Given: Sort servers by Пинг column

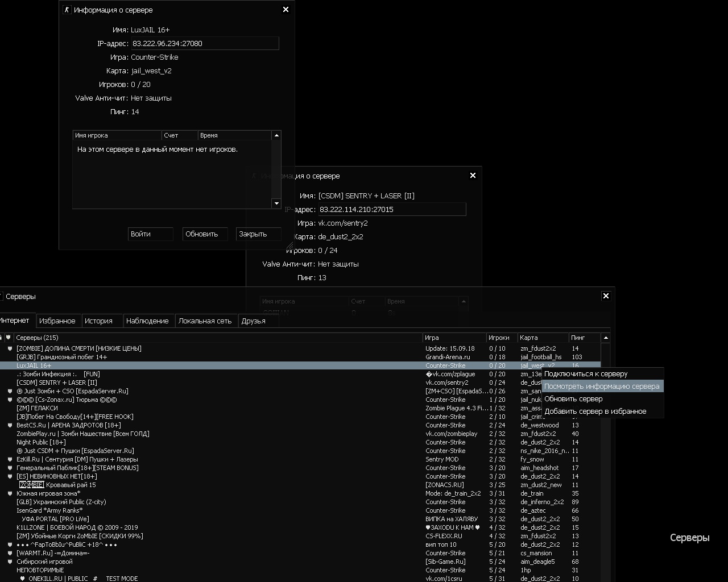Looking at the screenshot, I should (584, 338).
